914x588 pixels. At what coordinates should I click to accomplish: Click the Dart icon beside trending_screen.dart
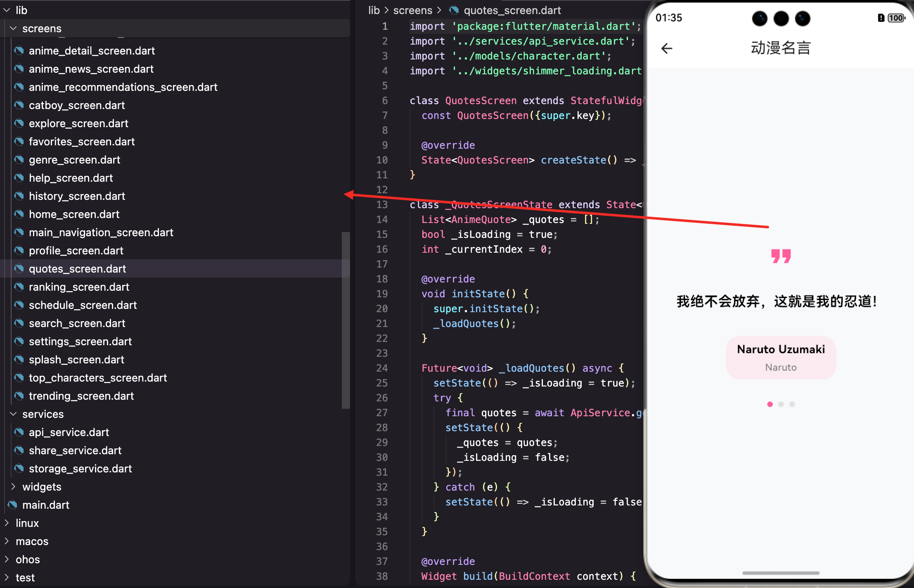coord(19,396)
